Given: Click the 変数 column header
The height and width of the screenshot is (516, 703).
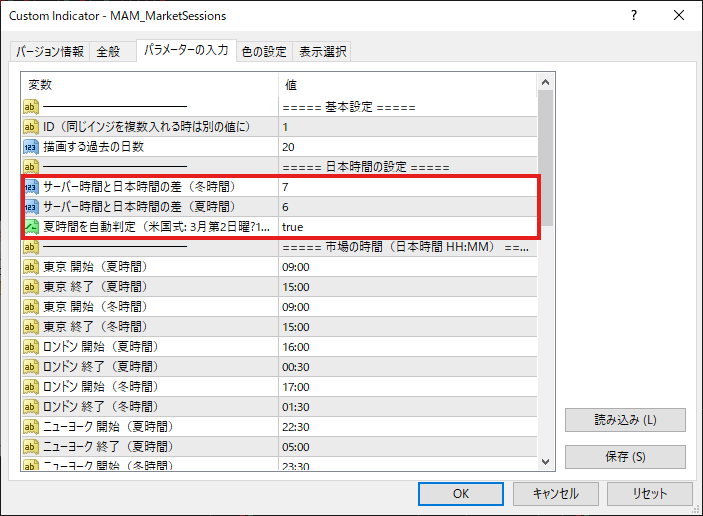Looking at the screenshot, I should click(x=149, y=85).
